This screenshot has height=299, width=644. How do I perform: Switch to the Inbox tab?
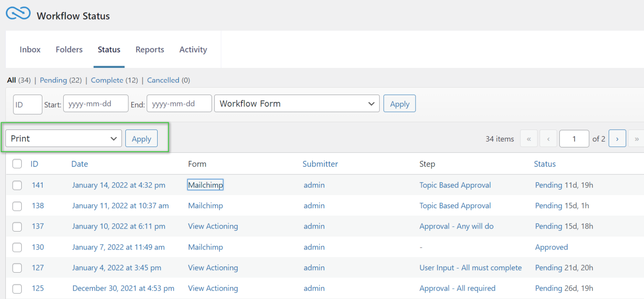(30, 49)
